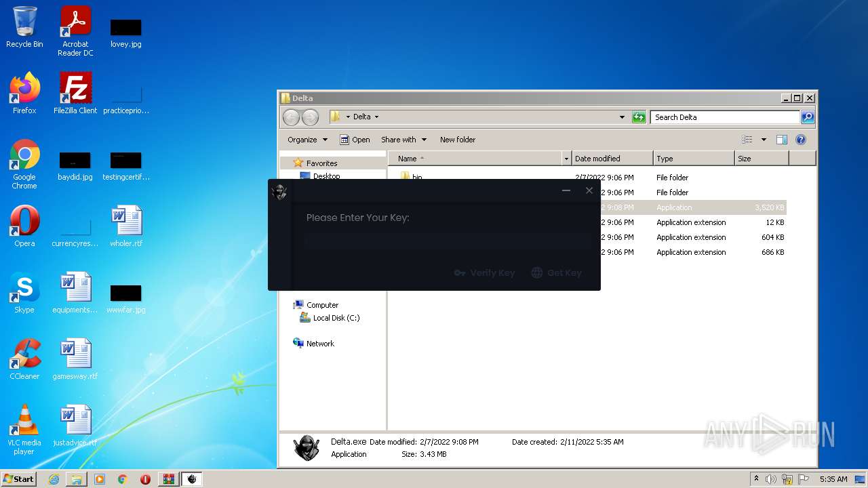
Task: Click the Start button
Action: click(x=19, y=479)
